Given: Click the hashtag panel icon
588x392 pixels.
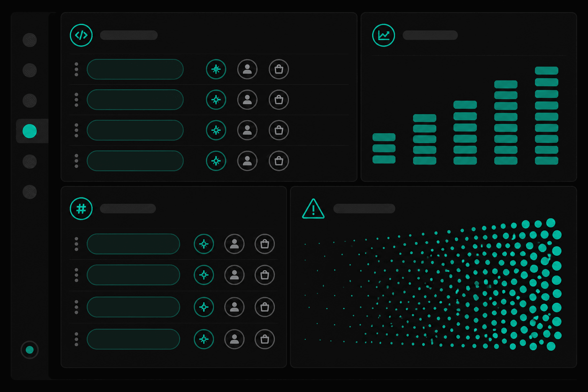Looking at the screenshot, I should point(81,209).
